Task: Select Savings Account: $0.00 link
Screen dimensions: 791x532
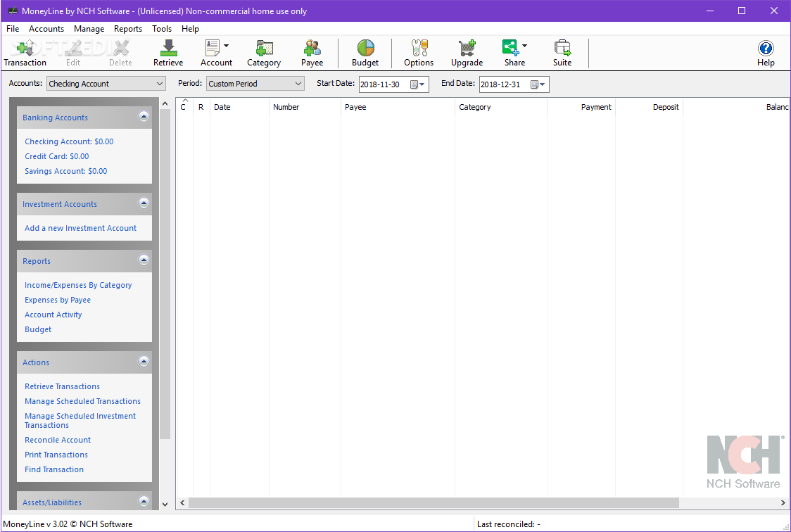Action: click(x=66, y=171)
